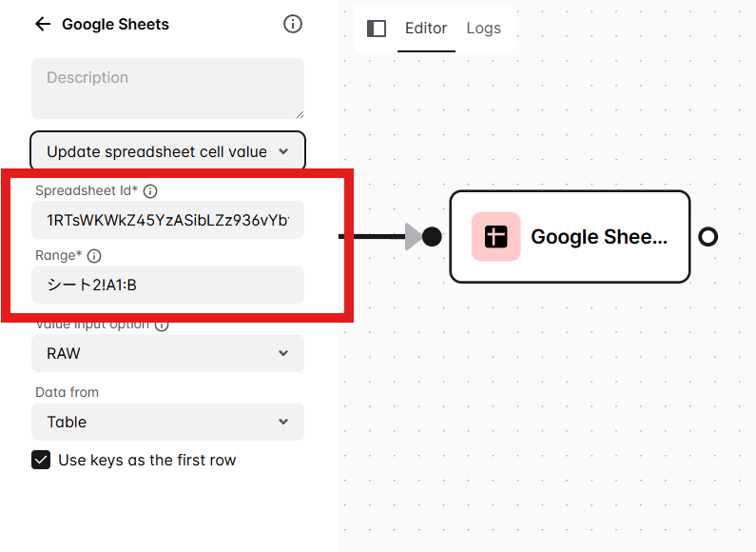Toggle the sidebar panel icon left of Editor

click(377, 29)
